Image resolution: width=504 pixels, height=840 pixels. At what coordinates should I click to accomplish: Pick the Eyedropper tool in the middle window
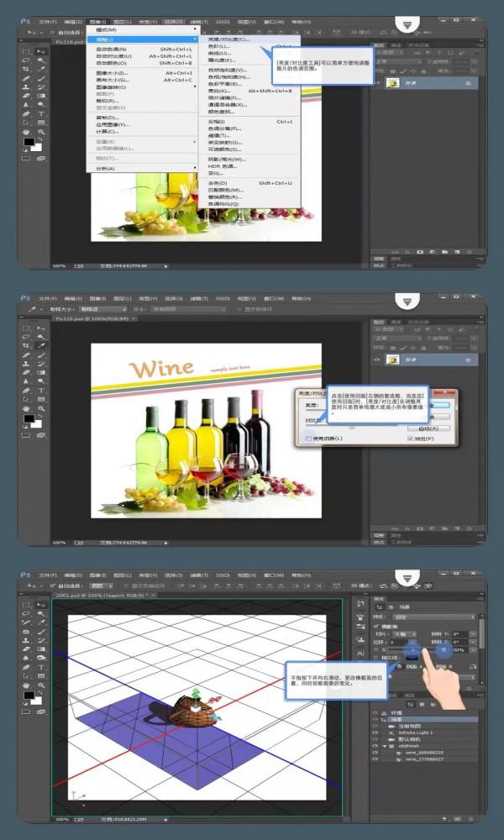coord(41,346)
